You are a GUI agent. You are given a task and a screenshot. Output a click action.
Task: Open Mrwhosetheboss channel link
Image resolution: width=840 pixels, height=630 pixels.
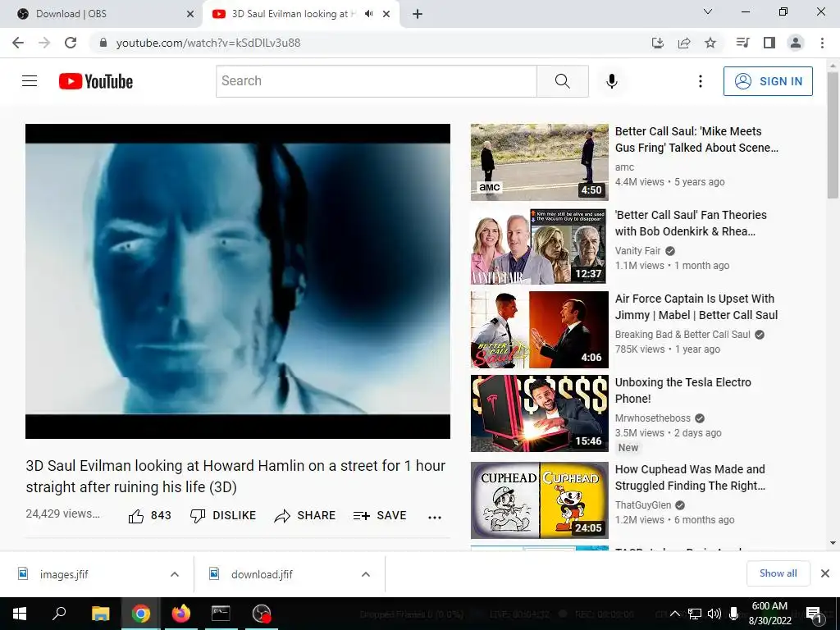(x=652, y=418)
